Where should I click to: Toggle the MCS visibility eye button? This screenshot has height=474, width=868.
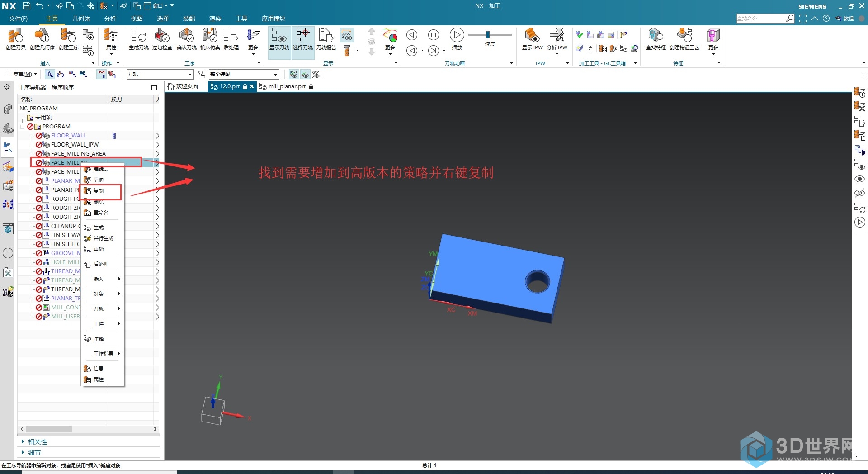click(x=294, y=74)
